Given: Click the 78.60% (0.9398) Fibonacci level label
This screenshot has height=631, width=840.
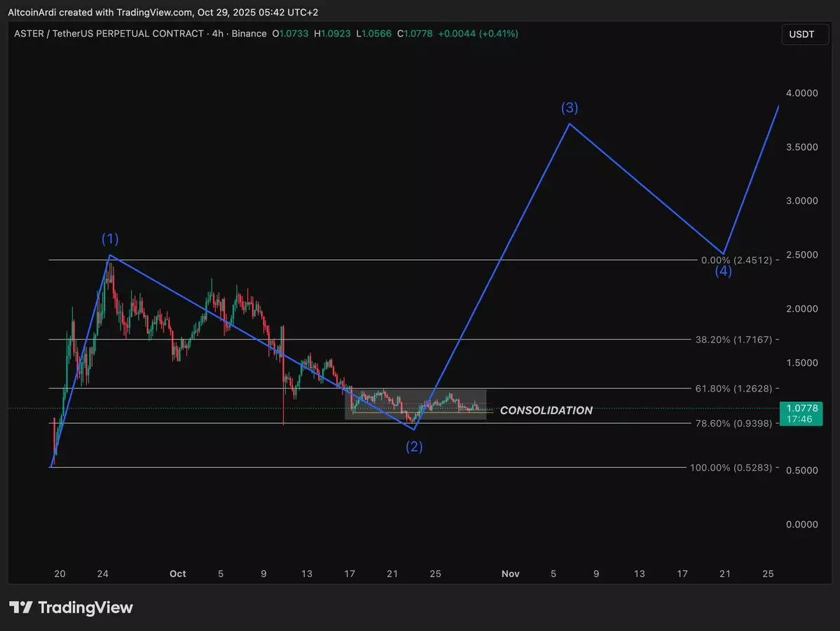Looking at the screenshot, I should pos(734,423).
